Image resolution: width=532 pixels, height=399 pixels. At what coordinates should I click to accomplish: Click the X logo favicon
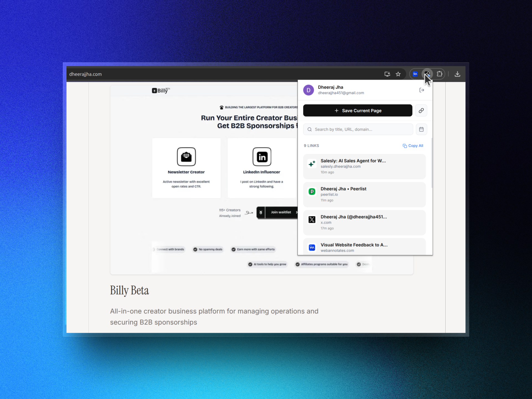click(x=312, y=219)
